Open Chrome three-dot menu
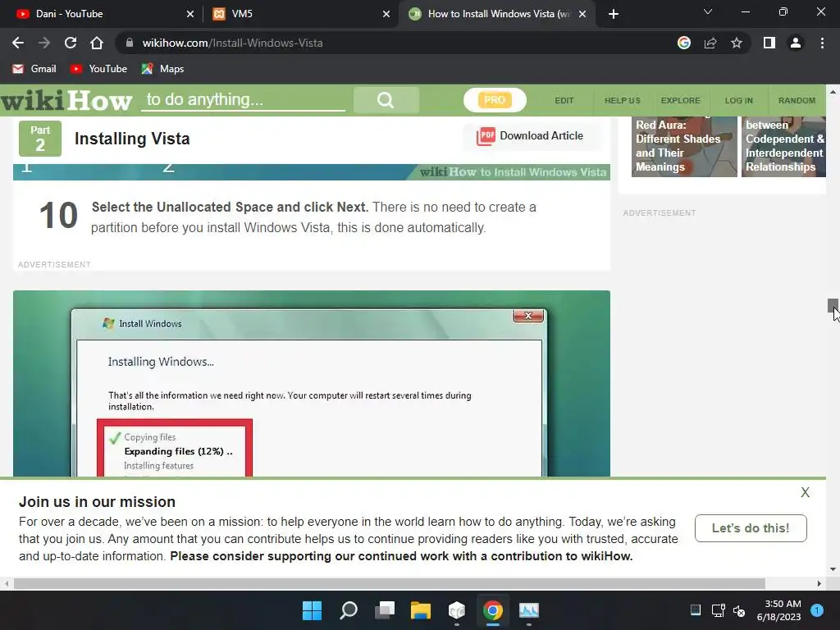 coord(822,43)
